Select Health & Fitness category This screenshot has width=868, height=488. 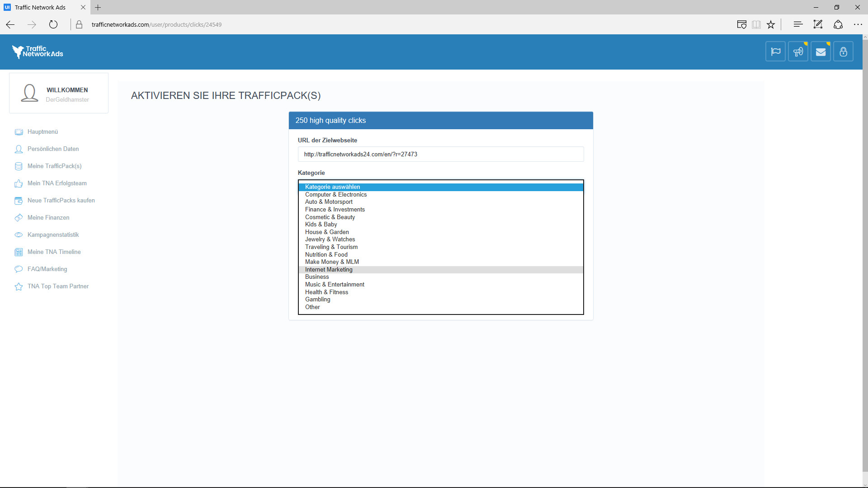coord(326,292)
